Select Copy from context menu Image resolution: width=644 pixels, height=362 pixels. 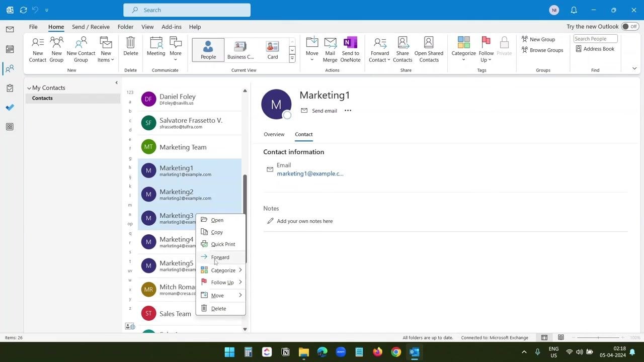[x=221, y=232]
